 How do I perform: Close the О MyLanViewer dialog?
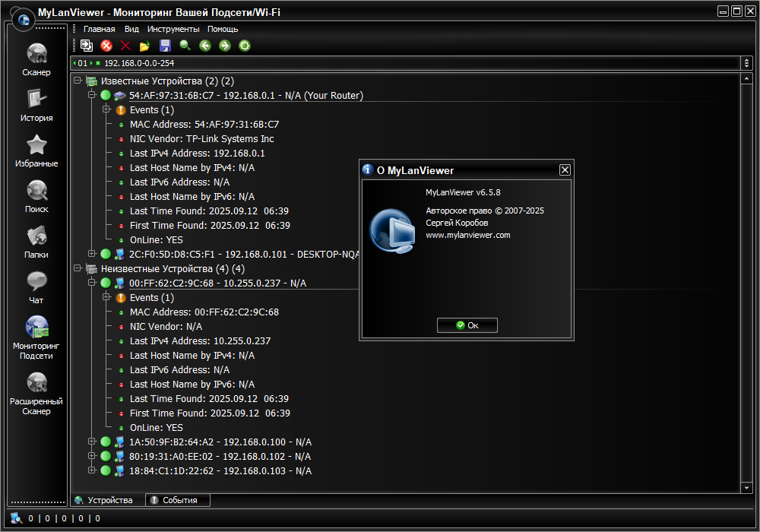coord(565,170)
